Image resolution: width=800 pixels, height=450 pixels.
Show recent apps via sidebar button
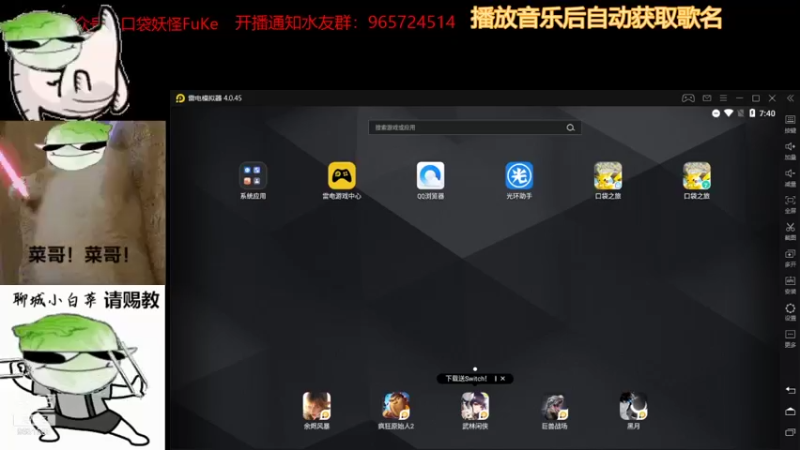tap(790, 432)
